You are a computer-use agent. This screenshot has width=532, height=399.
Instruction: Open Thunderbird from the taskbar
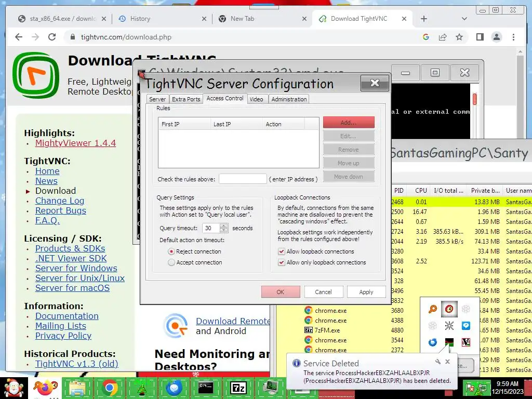(x=174, y=388)
